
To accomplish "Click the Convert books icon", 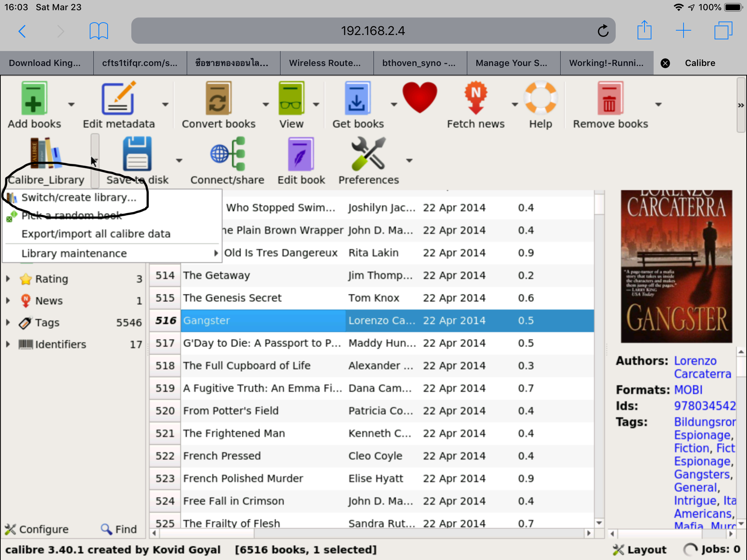I will pos(218,98).
